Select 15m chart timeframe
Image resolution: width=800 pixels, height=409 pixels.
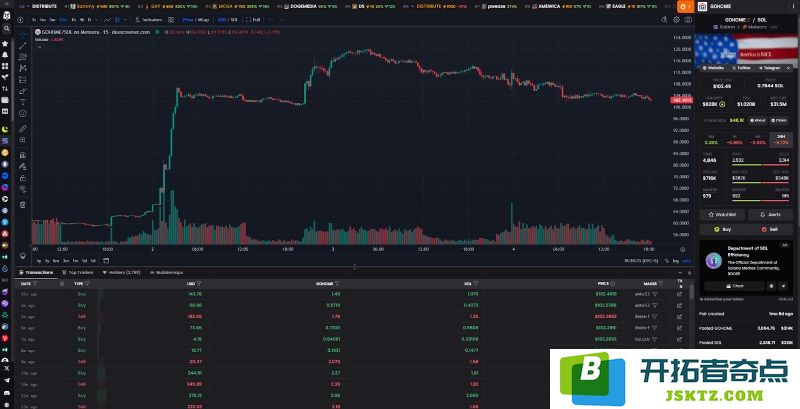64,19
